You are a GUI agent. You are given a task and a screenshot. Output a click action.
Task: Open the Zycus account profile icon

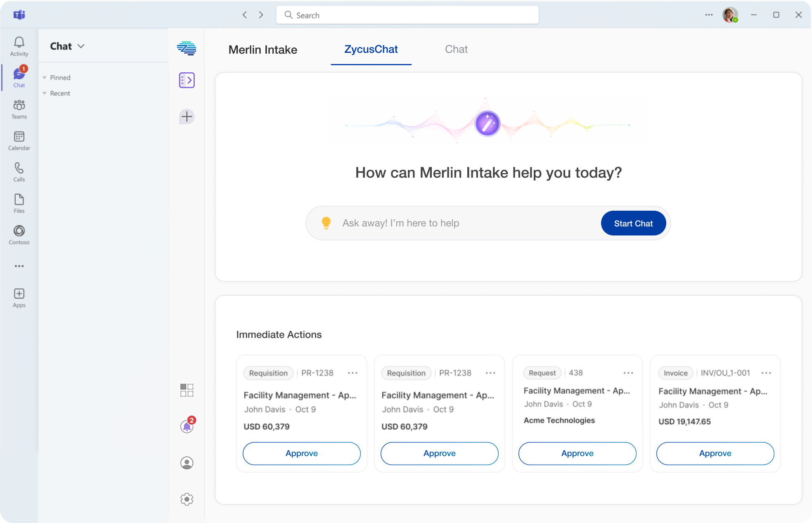(187, 463)
